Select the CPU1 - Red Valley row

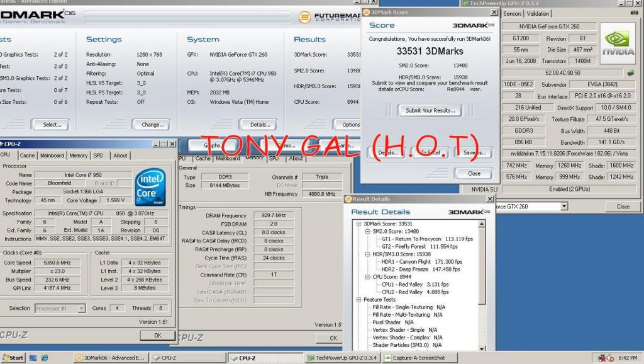tap(415, 284)
